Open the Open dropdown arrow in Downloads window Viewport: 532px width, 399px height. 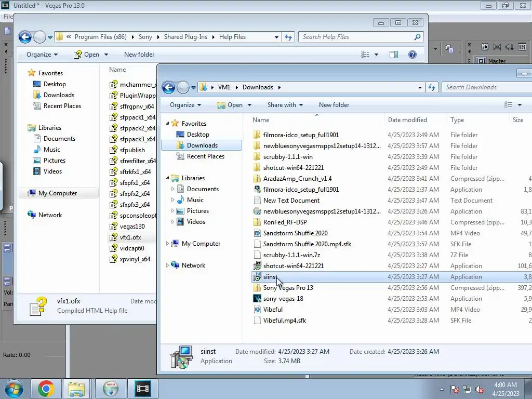tap(249, 105)
